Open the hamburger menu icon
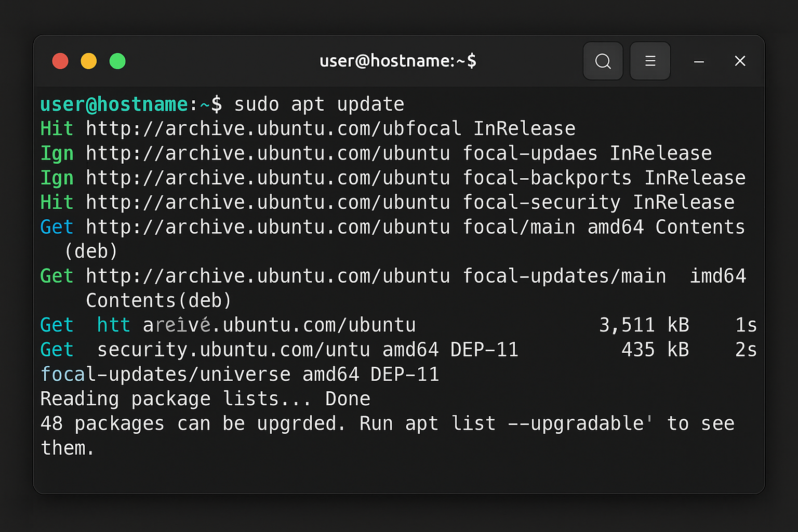 coord(650,61)
